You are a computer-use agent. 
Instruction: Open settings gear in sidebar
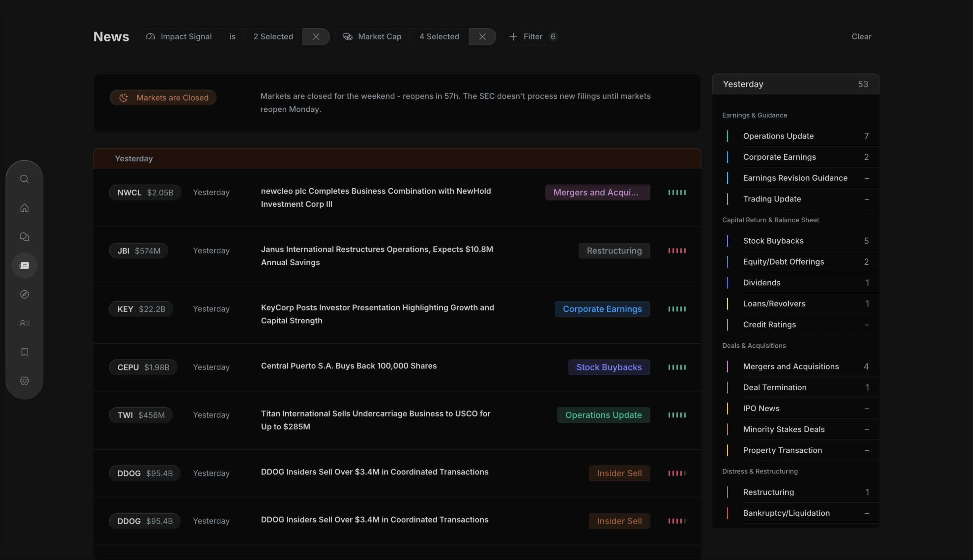[x=24, y=381]
